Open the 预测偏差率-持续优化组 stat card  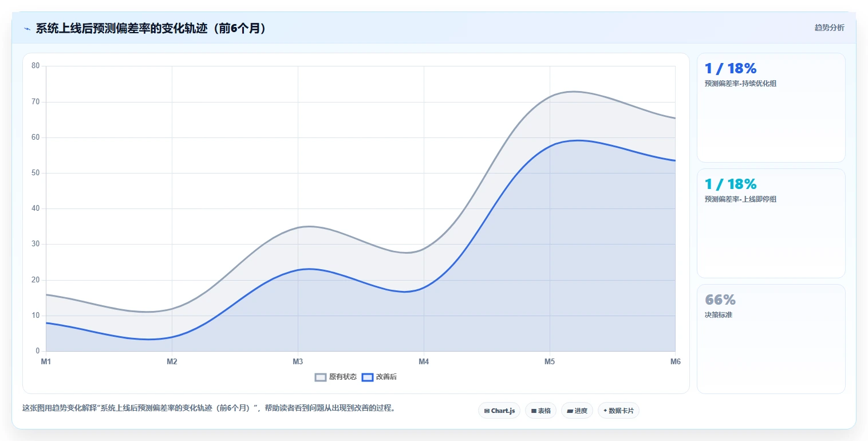pos(771,108)
